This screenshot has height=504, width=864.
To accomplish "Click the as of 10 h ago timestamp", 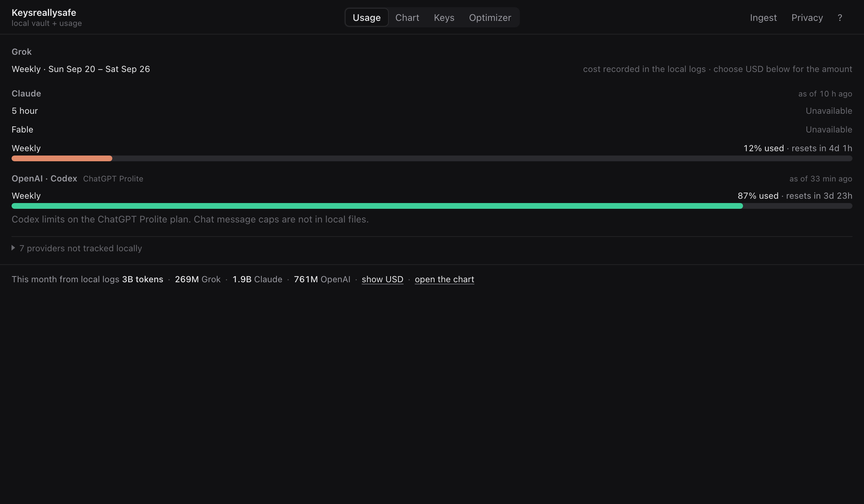I will coord(825,94).
